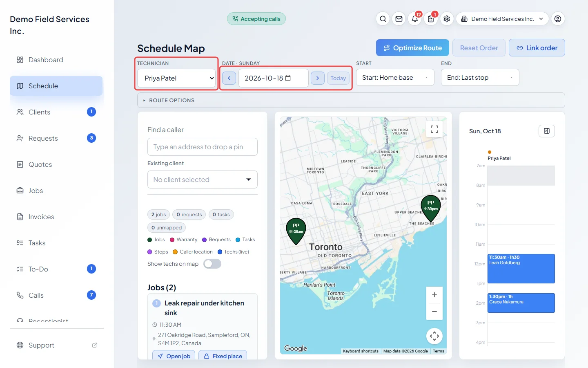Zoom in on the map
Screen dimensions: 588x368
434,295
